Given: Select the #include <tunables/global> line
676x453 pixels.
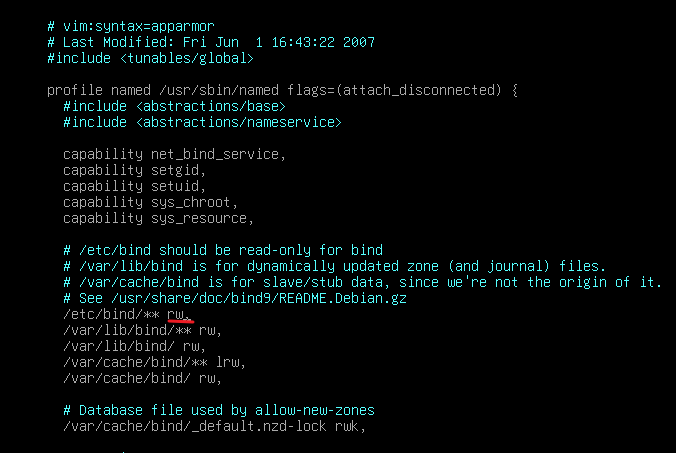Looking at the screenshot, I should (x=150, y=58).
